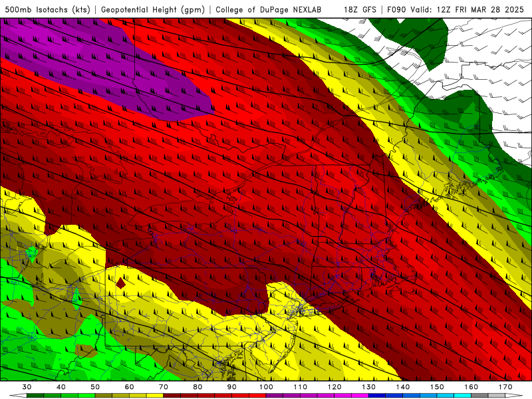Screen dimensions: 532x399
Task: Click the 150 legend scale label
Action: click(437, 387)
